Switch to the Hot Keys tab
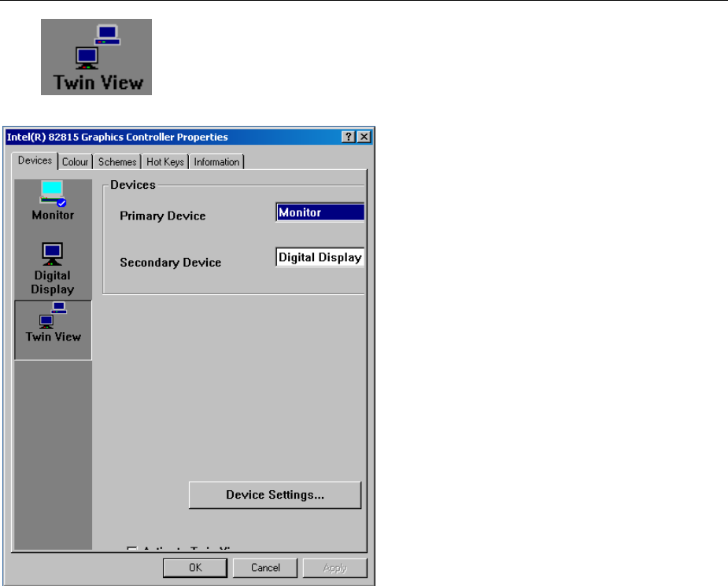Viewport: 728px width, 586px height. click(164, 162)
